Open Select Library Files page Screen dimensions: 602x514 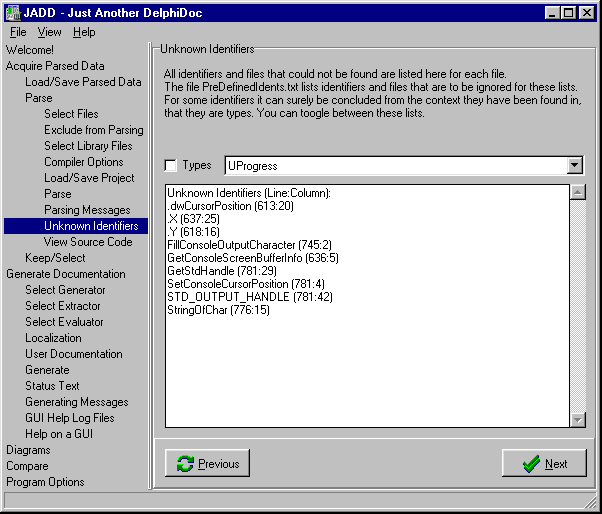click(88, 146)
